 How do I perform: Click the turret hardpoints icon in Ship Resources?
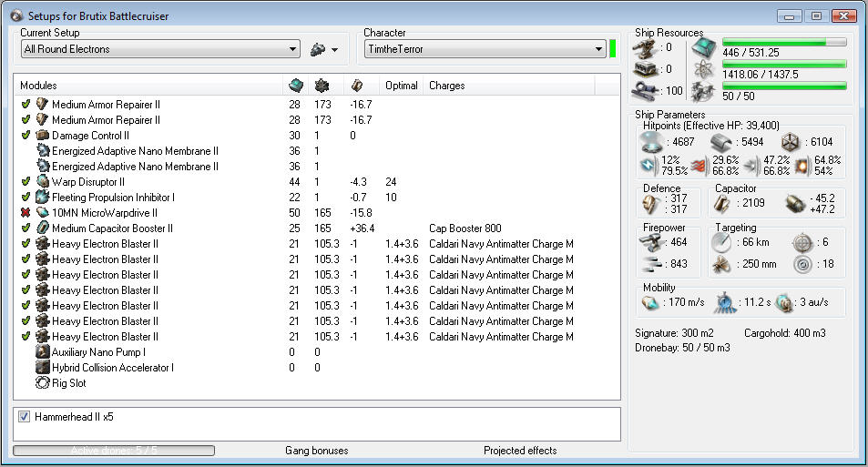click(x=645, y=48)
